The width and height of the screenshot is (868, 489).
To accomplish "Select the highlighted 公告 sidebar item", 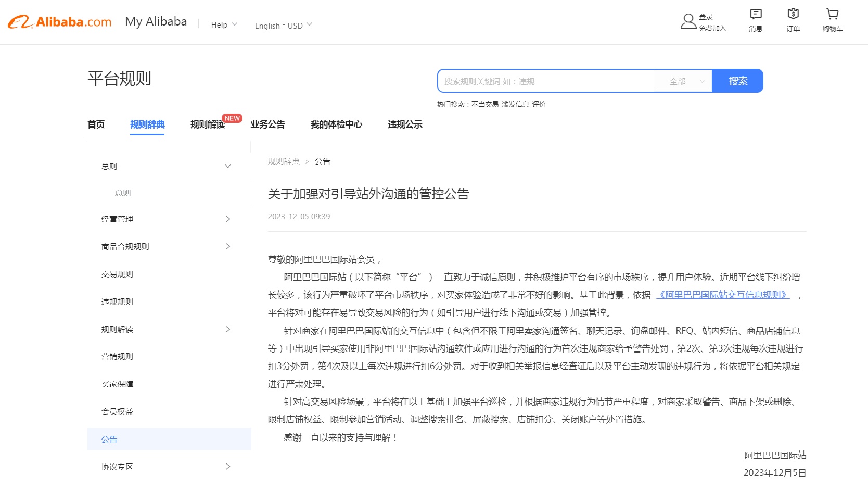I will pos(169,439).
